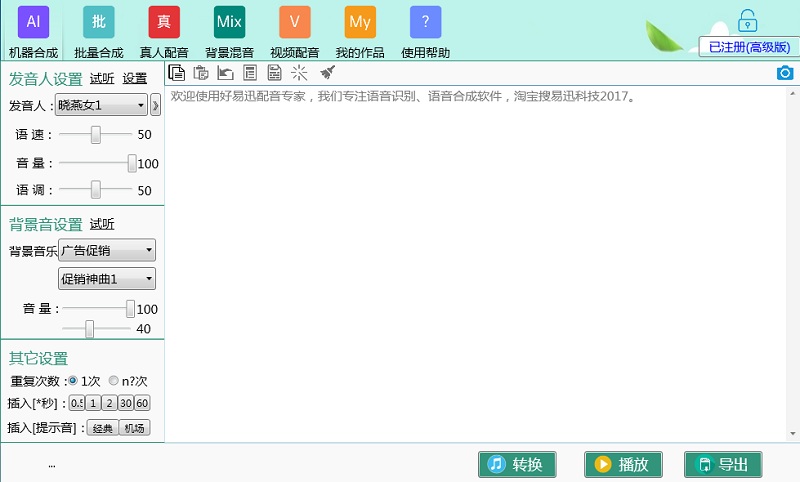Click the camera screenshot icon

pyautogui.click(x=785, y=72)
